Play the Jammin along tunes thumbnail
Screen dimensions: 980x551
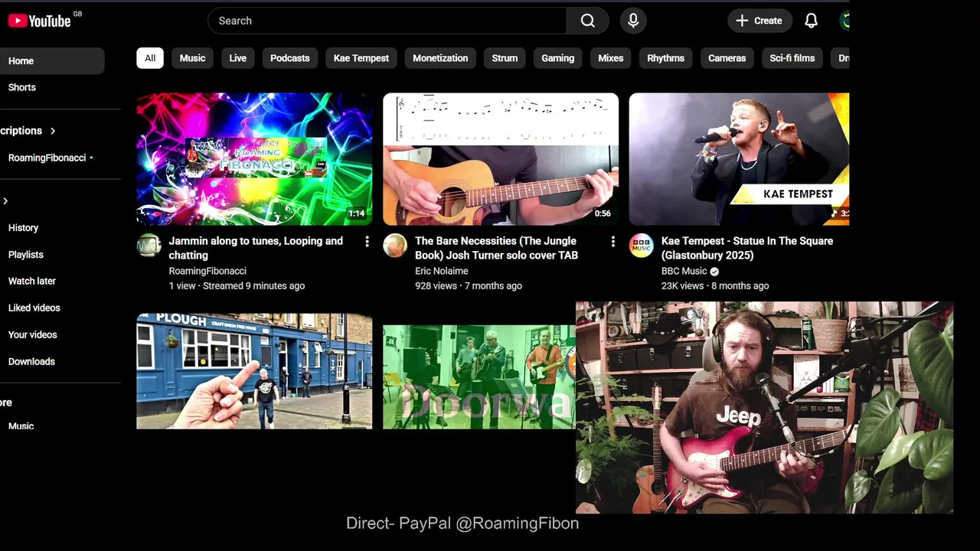pyautogui.click(x=254, y=159)
